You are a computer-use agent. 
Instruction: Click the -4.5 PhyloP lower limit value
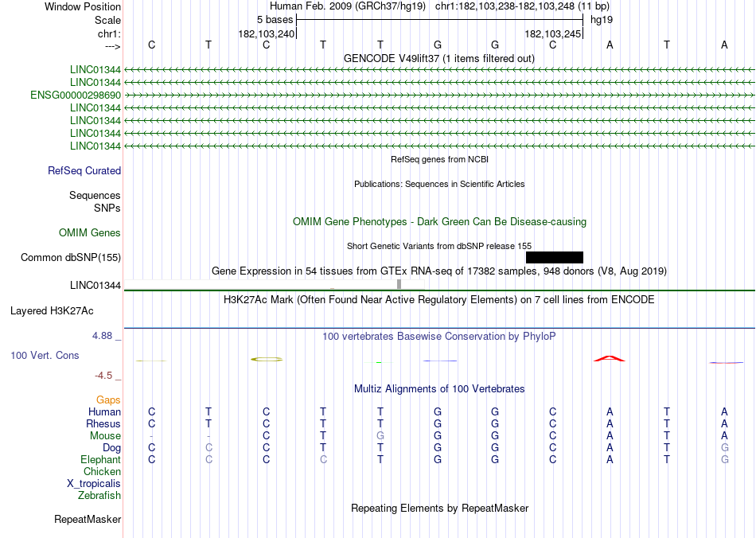[x=103, y=375]
